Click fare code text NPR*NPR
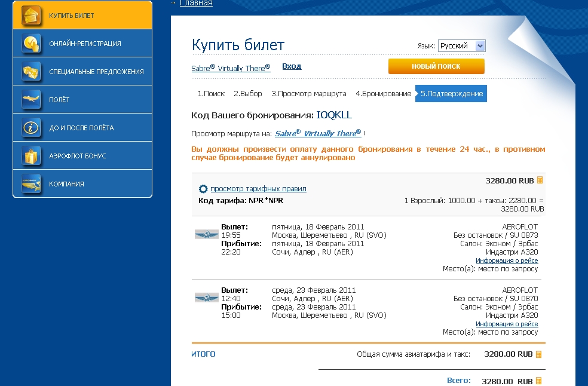This screenshot has height=386, width=588. point(266,201)
